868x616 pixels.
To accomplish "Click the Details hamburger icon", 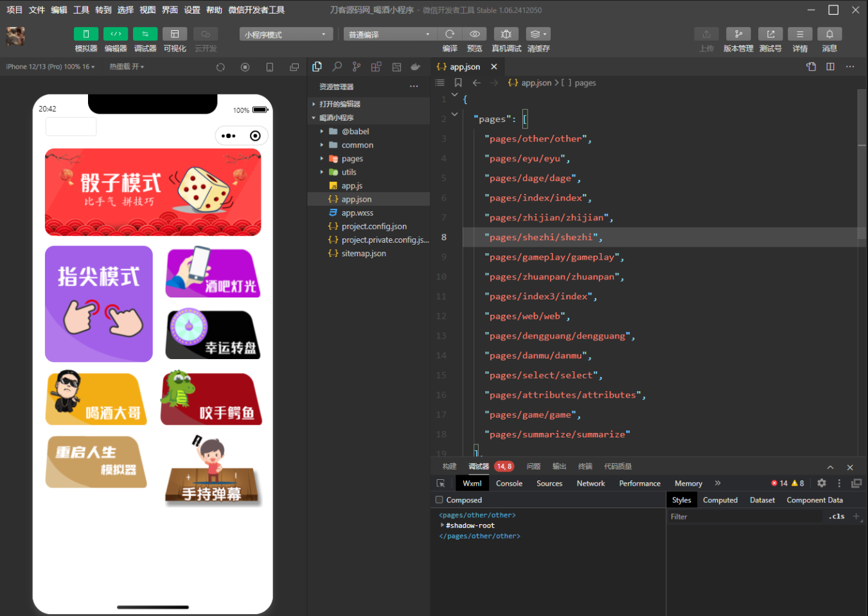I will coord(800,34).
